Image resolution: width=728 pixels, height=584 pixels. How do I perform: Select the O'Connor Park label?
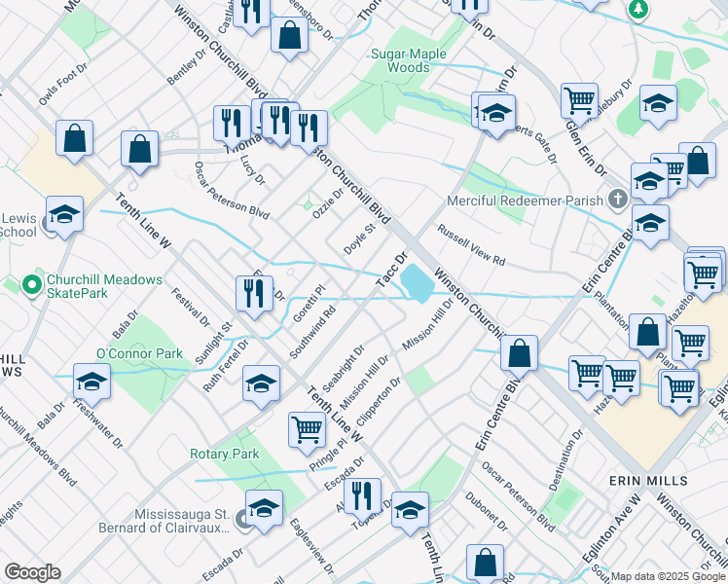pos(139,353)
